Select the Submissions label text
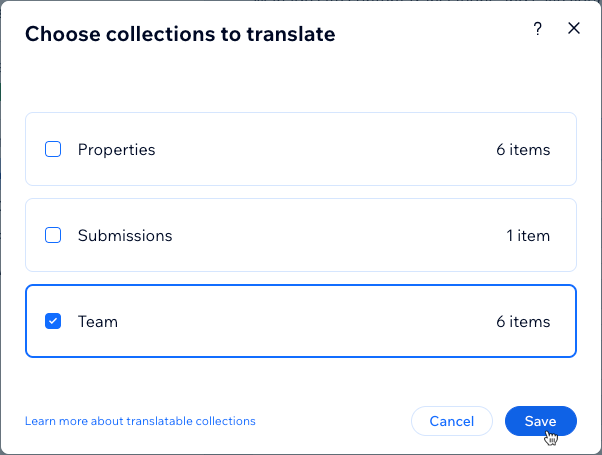 click(x=125, y=235)
